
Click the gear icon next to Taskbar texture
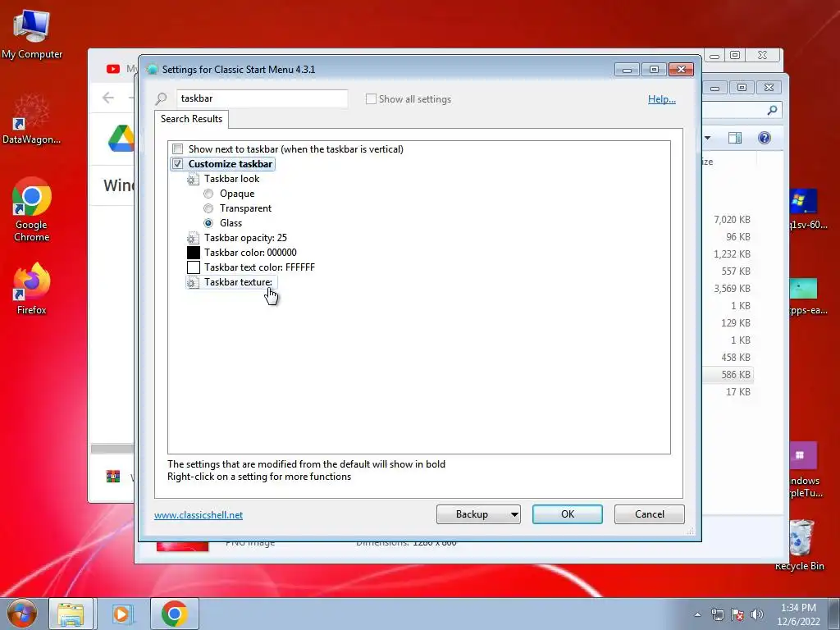point(193,282)
